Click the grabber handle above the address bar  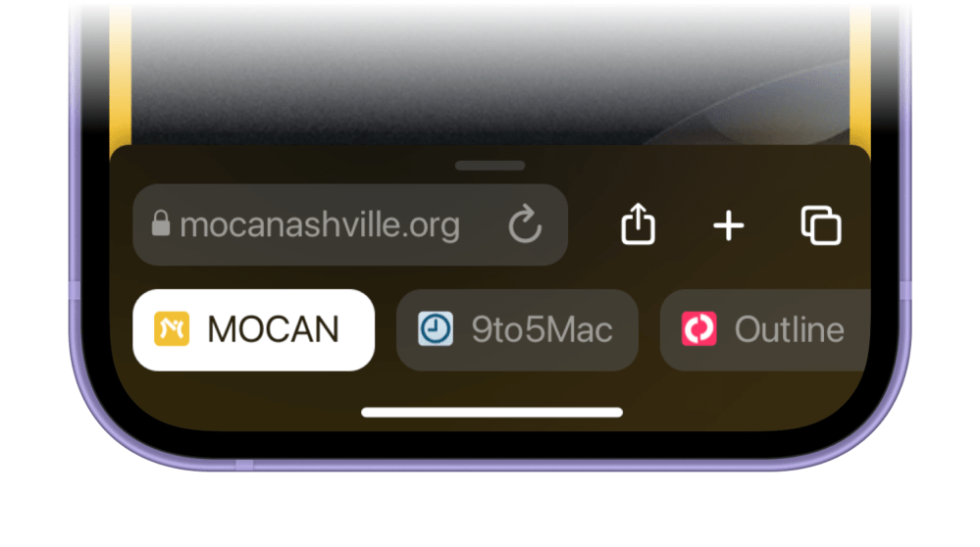(490, 166)
